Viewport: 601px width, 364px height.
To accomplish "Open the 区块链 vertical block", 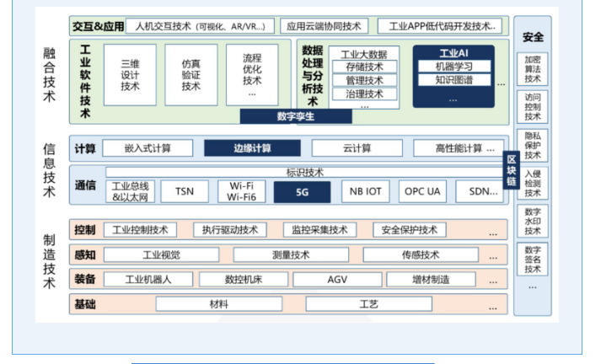I will 511,170.
